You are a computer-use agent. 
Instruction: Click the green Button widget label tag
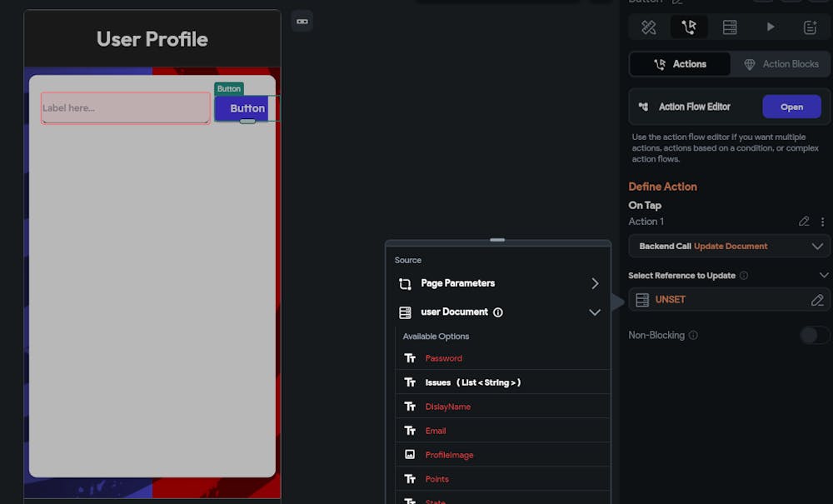click(x=229, y=88)
